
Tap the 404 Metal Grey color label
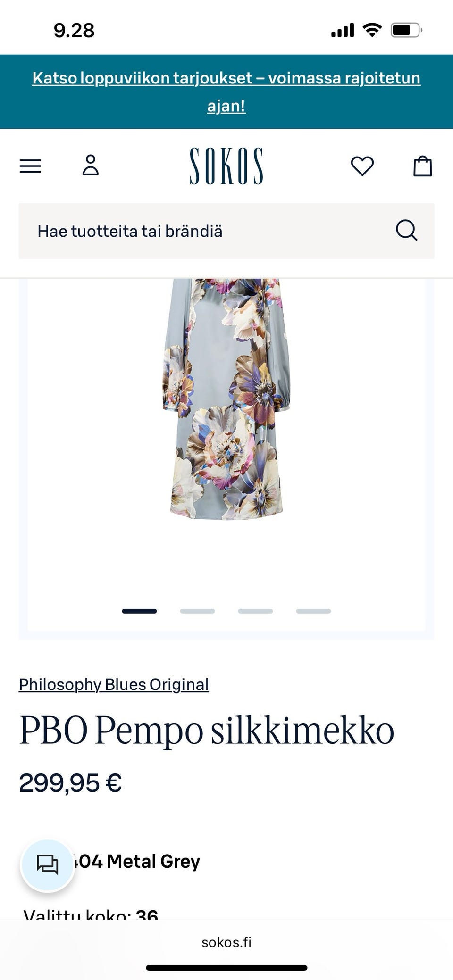click(x=136, y=861)
